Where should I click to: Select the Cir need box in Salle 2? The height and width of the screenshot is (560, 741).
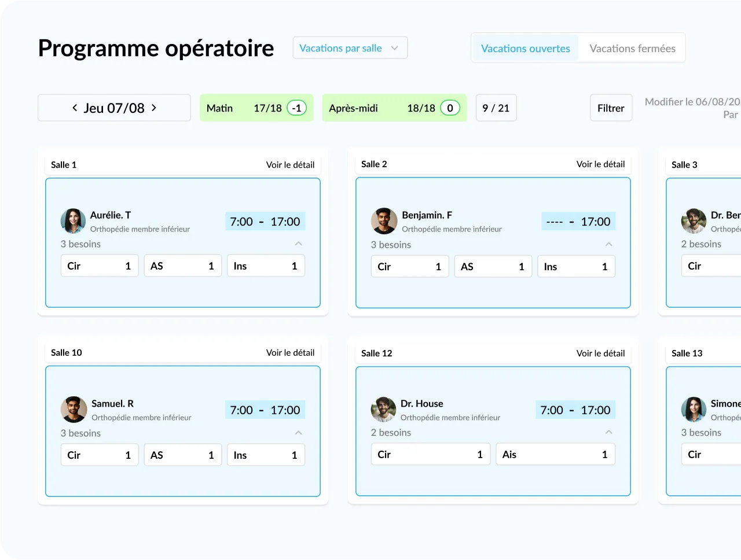point(410,267)
